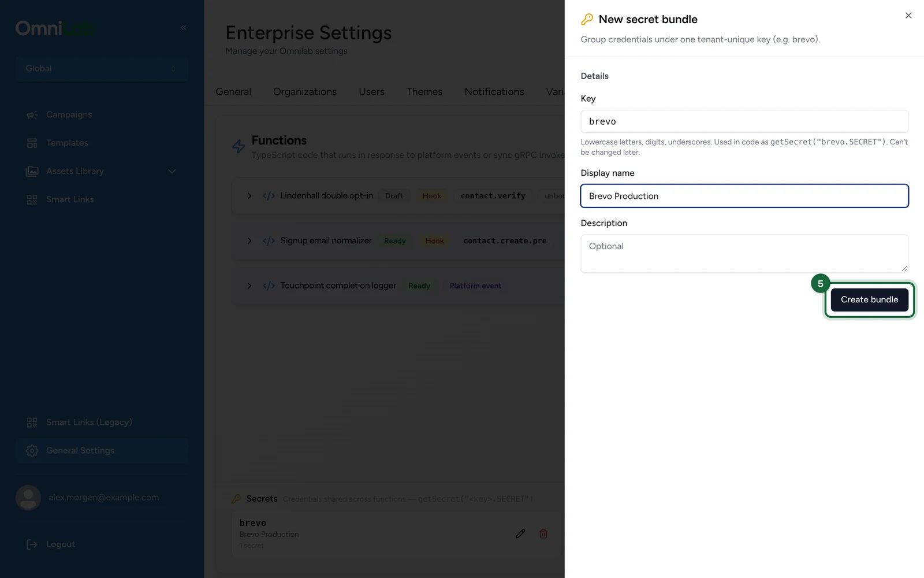Image resolution: width=924 pixels, height=578 pixels.
Task: Expand the Lindenhall double opt-in function row
Action: [249, 196]
